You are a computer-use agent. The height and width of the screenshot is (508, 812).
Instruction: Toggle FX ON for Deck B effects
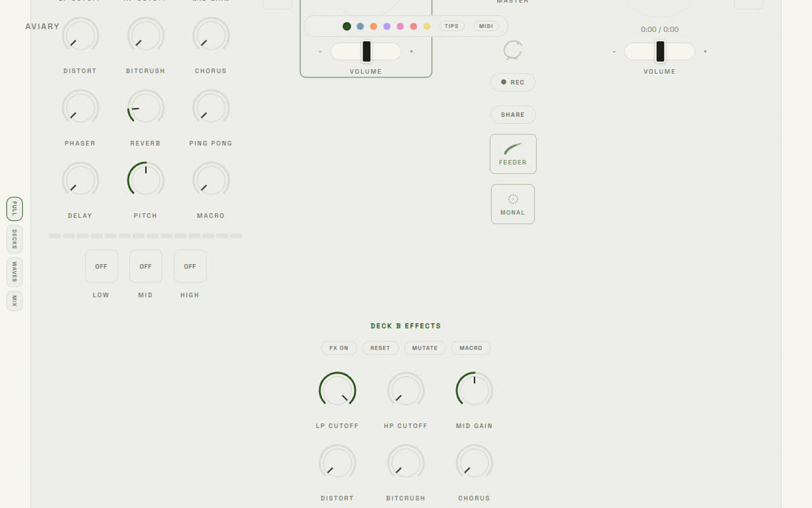[339, 348]
